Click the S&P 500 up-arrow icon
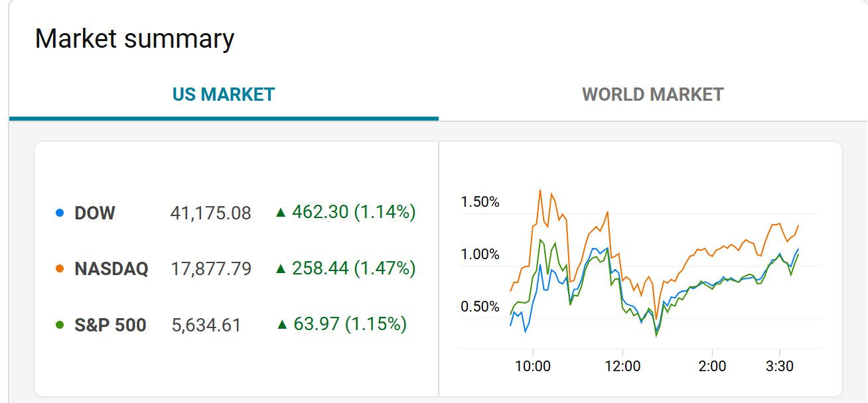This screenshot has width=868, height=403. click(x=282, y=324)
